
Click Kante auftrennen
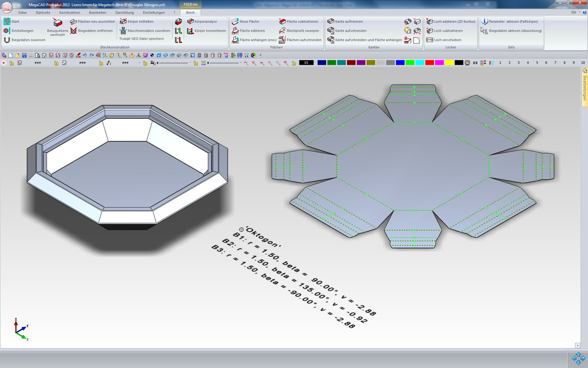click(x=345, y=22)
